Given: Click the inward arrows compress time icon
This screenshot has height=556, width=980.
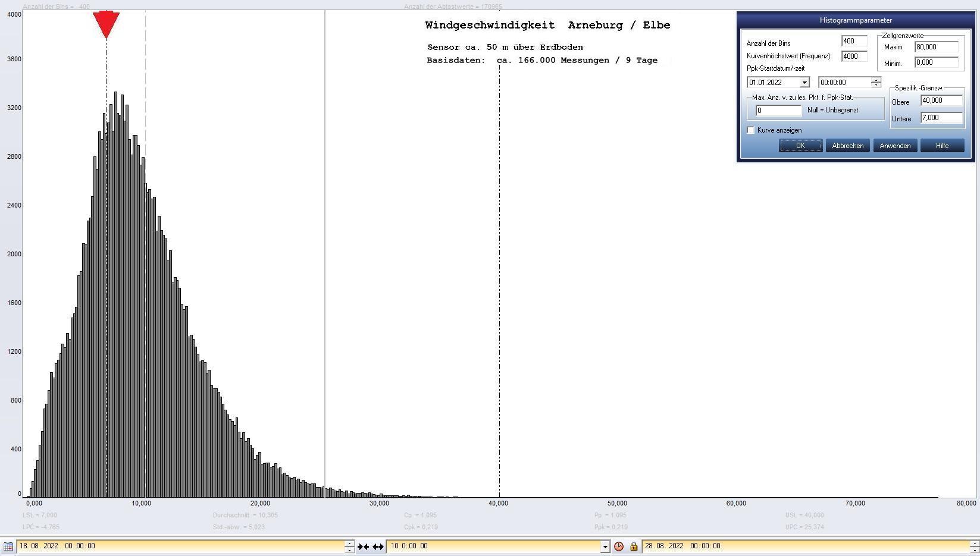Looking at the screenshot, I should (x=363, y=546).
